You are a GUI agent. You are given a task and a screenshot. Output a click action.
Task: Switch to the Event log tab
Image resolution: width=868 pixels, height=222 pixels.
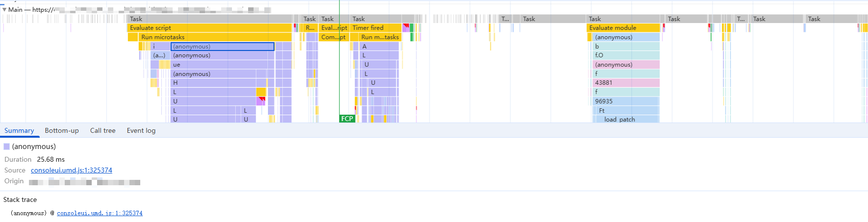click(x=141, y=130)
